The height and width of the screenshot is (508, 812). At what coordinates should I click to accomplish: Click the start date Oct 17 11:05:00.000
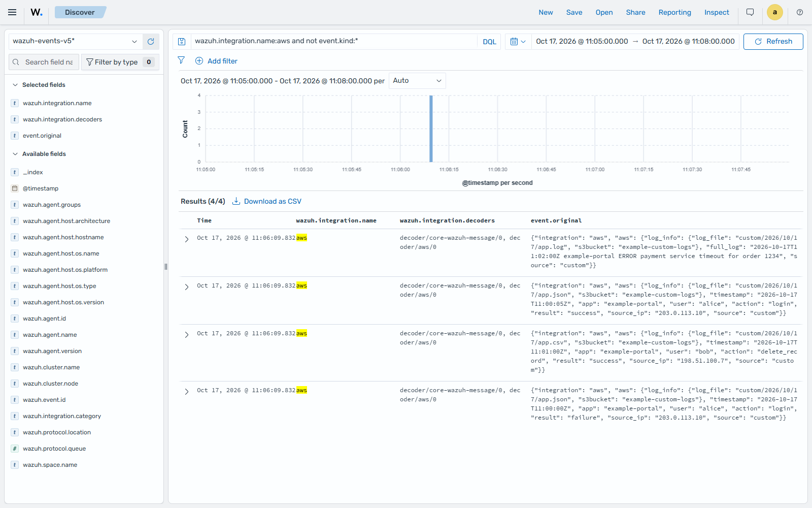[582, 42]
